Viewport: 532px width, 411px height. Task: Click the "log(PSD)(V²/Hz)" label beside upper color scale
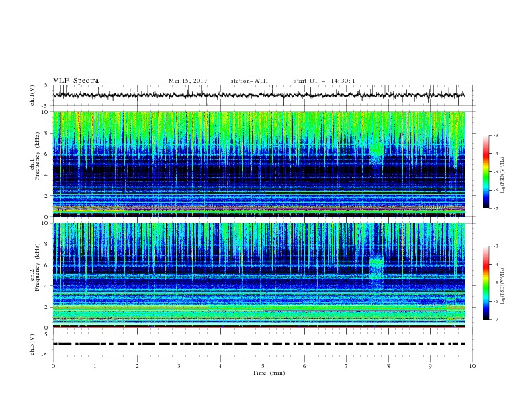[503, 175]
